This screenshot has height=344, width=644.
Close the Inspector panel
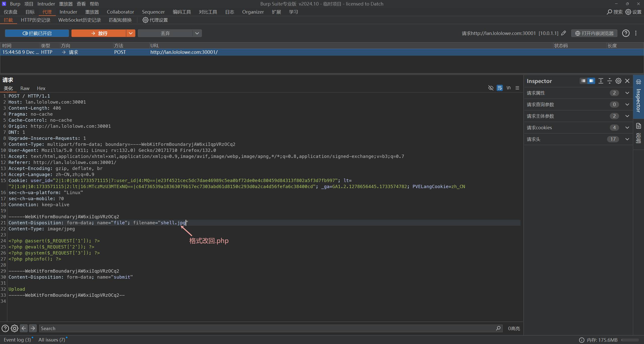coord(627,81)
